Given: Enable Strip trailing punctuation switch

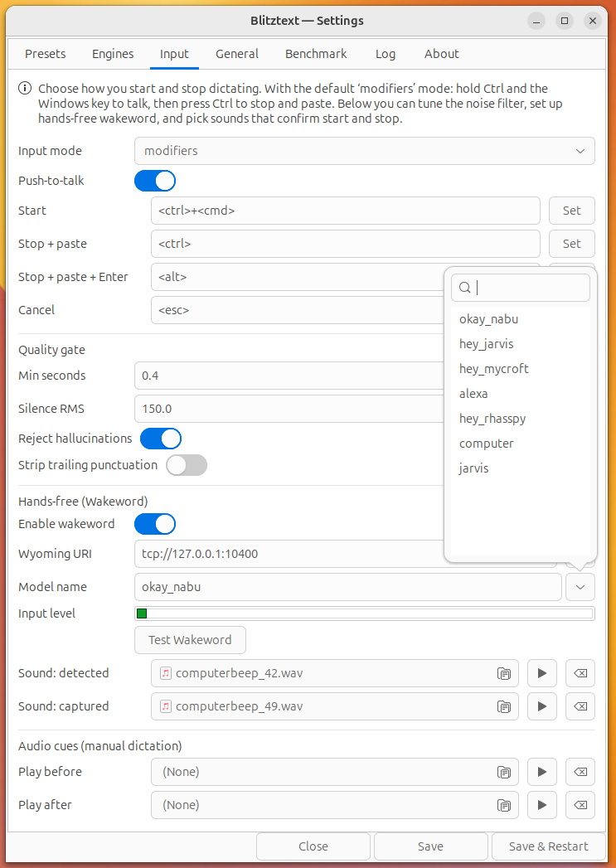Looking at the screenshot, I should 187,465.
